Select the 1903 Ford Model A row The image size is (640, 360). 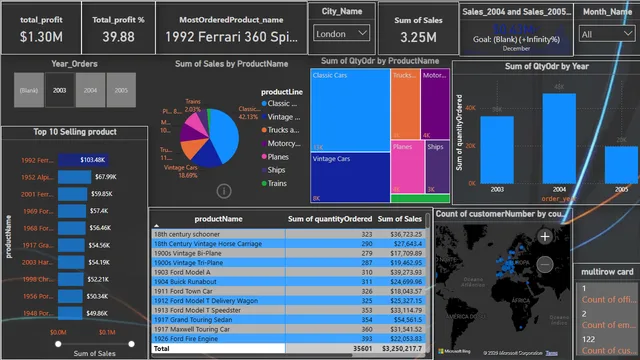click(x=289, y=272)
